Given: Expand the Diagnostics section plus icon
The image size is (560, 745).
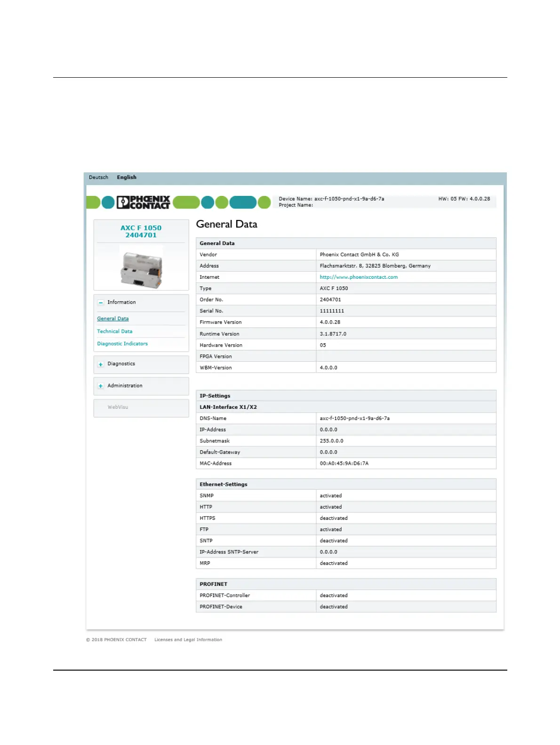Looking at the screenshot, I should (101, 364).
